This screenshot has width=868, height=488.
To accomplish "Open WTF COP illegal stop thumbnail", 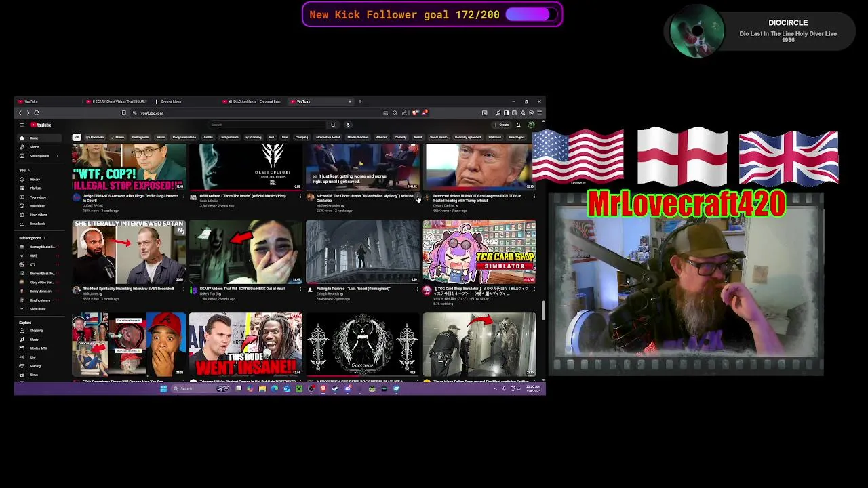I will click(x=129, y=167).
